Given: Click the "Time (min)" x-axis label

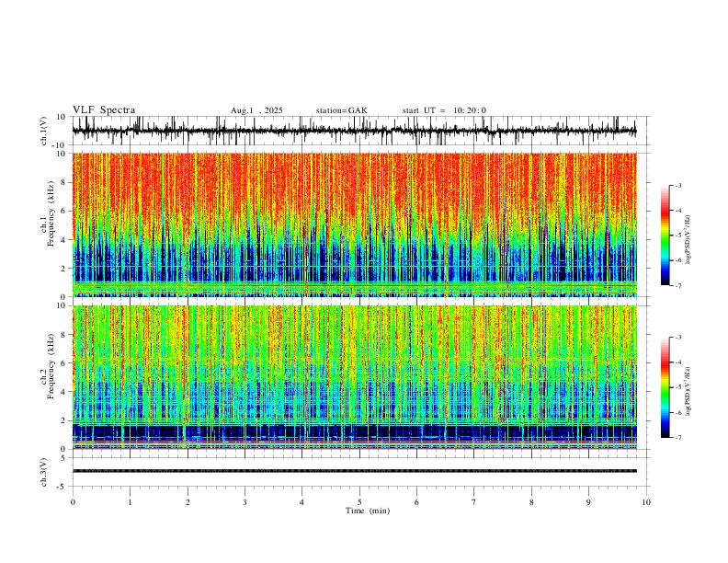Looking at the screenshot, I should coord(368,511).
